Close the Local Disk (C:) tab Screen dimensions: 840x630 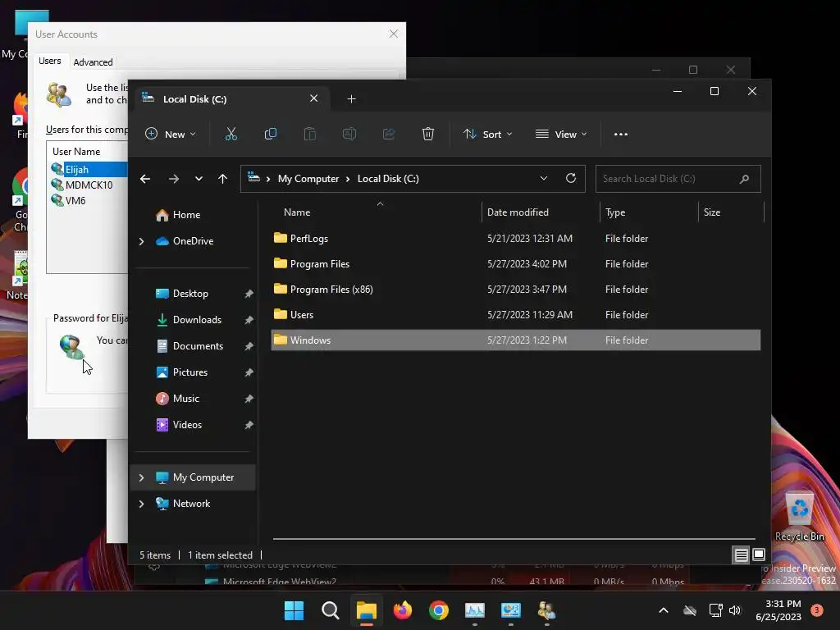314,98
